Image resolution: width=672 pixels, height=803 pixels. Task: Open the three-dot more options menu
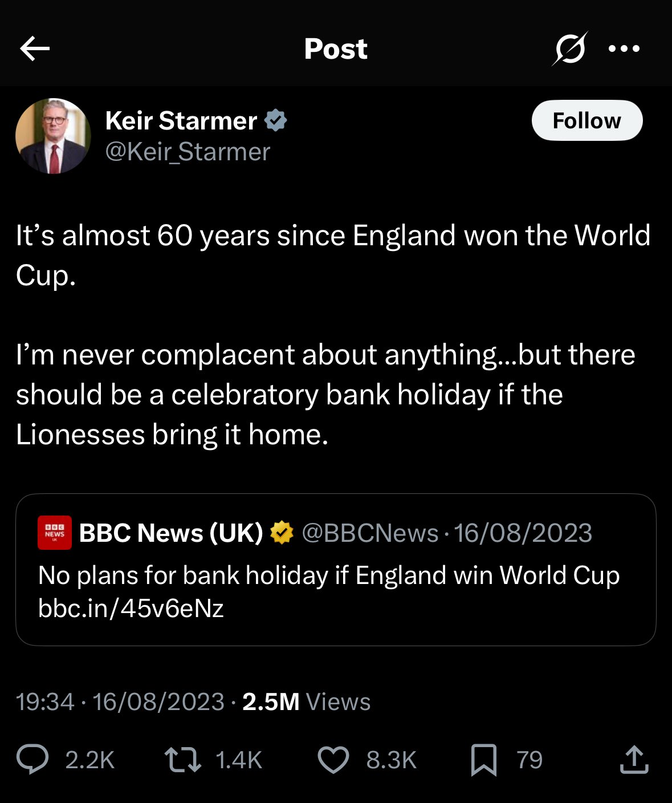click(624, 48)
